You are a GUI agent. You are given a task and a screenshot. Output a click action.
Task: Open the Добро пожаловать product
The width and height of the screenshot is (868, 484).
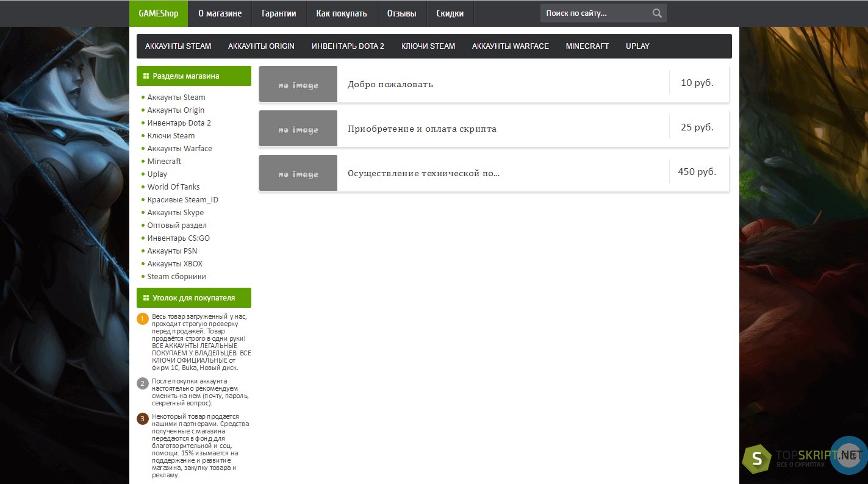point(390,84)
